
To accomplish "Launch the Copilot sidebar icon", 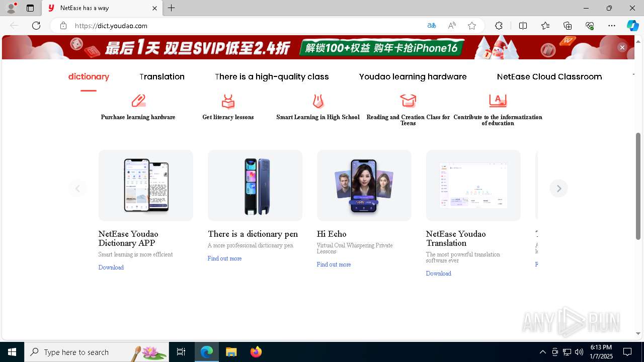I will point(633,26).
